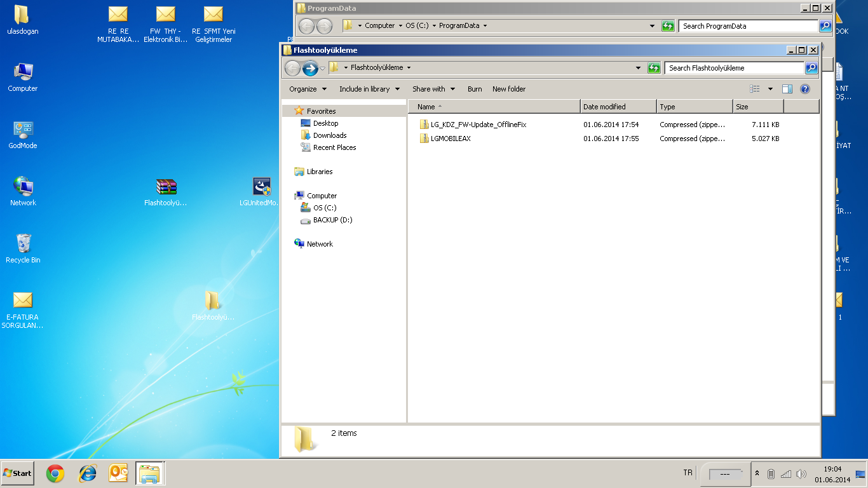Sort by the Size column header
The width and height of the screenshot is (868, 488).
pos(758,107)
